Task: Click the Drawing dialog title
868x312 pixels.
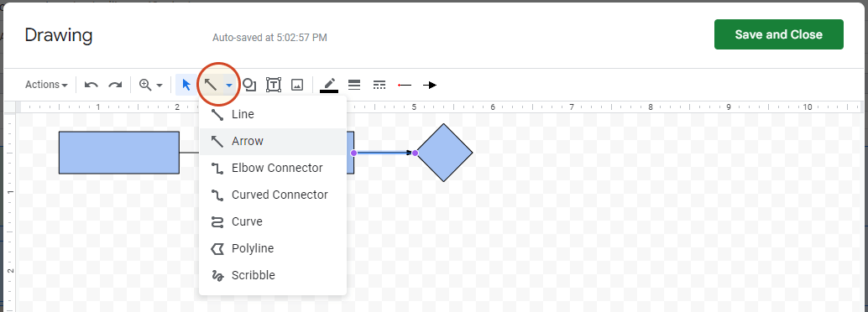Action: tap(59, 35)
